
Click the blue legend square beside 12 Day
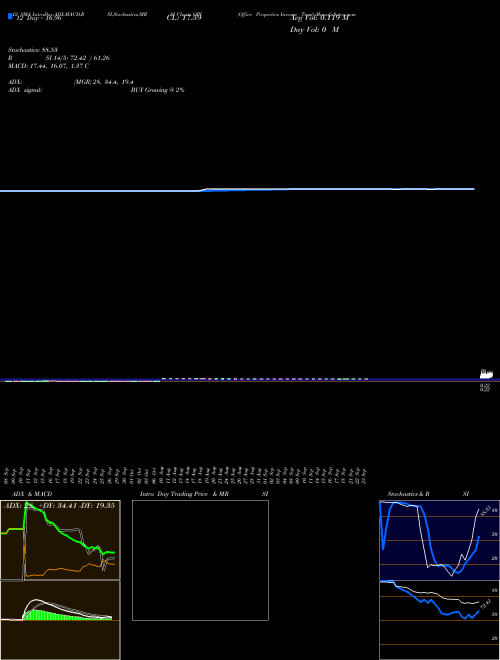(10, 16)
